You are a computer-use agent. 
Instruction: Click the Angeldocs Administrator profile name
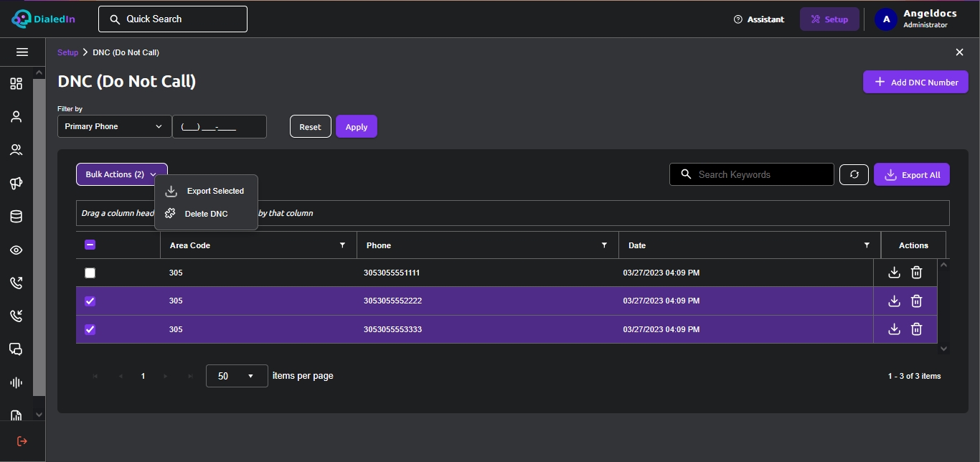[x=930, y=19]
